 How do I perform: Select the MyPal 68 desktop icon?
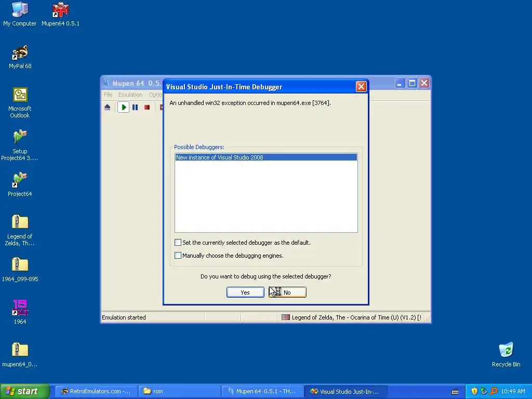[20, 57]
